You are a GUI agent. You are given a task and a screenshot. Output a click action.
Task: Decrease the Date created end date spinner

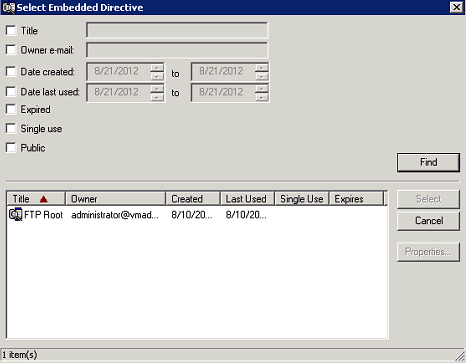[262, 76]
